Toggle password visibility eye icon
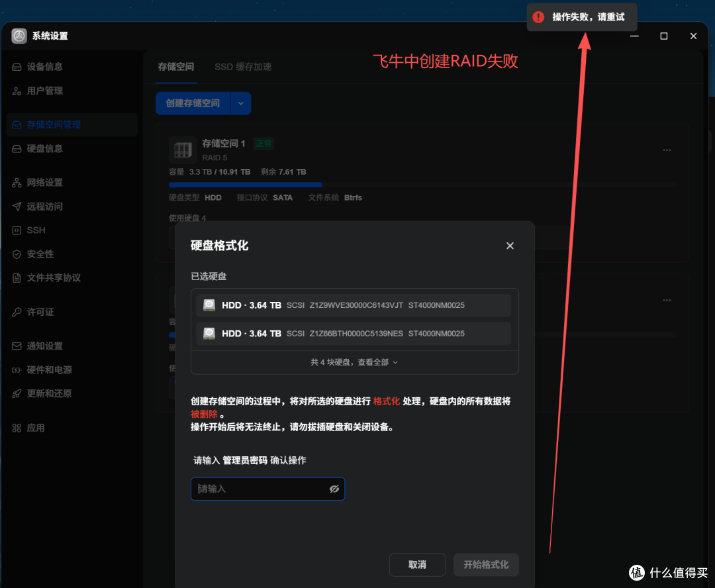Screen dimensions: 715x588 334,489
